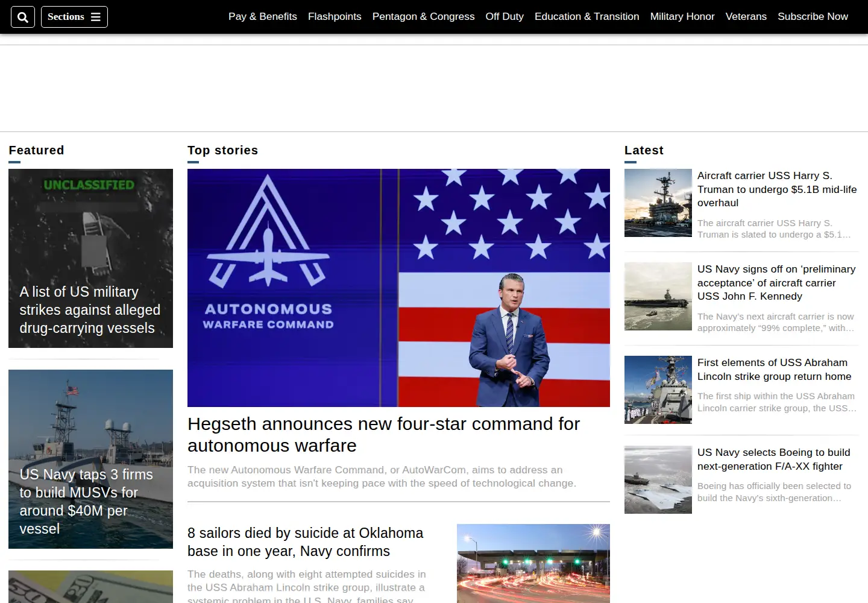Go to Military Honor section
Screen dimensions: 868x603
point(682,17)
